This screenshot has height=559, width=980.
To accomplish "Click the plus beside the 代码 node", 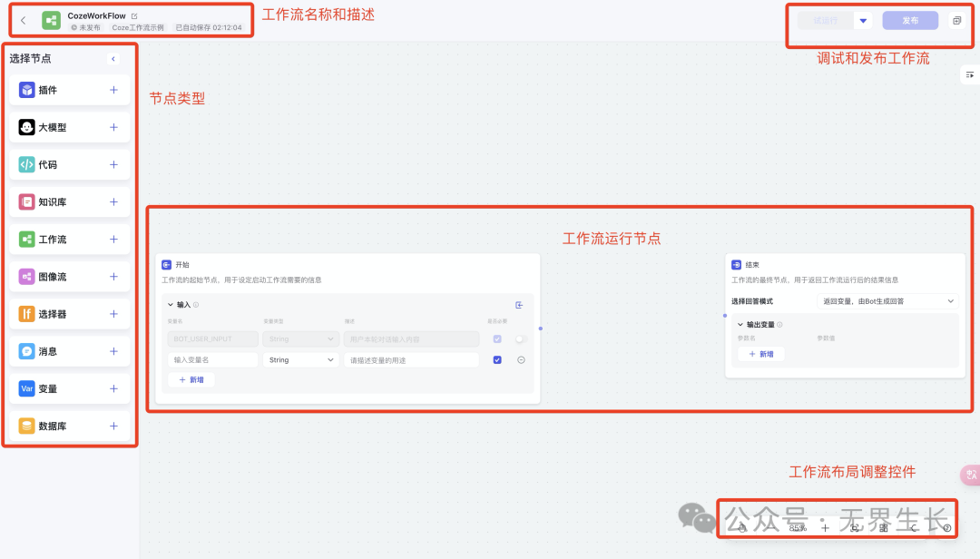I will [x=113, y=164].
